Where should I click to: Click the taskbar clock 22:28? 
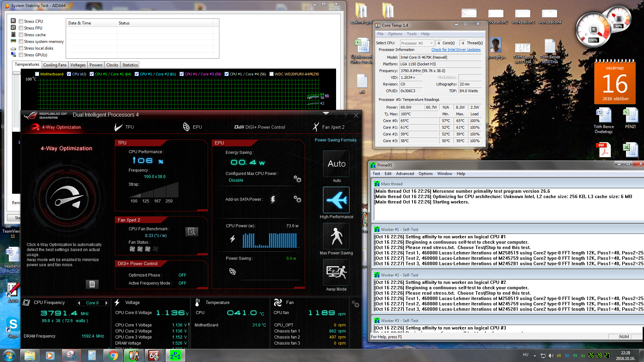click(x=625, y=356)
